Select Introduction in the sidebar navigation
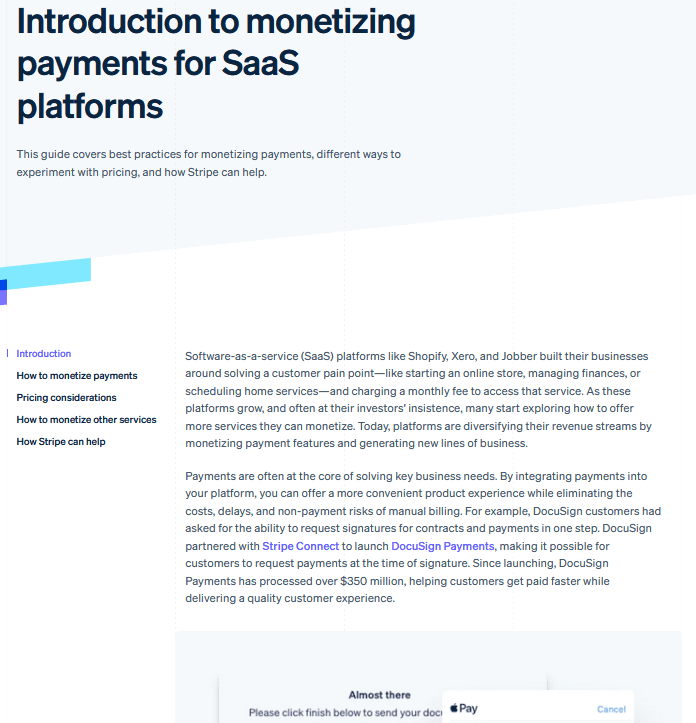 point(44,354)
